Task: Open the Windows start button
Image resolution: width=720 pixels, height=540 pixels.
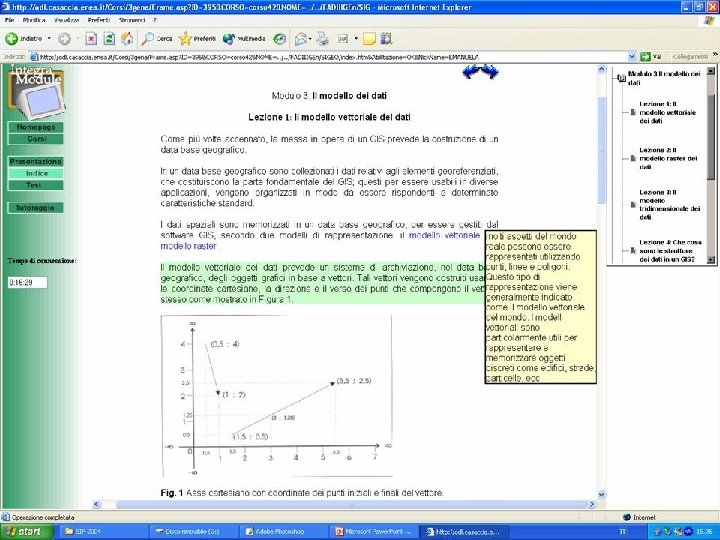Action: click(26, 532)
